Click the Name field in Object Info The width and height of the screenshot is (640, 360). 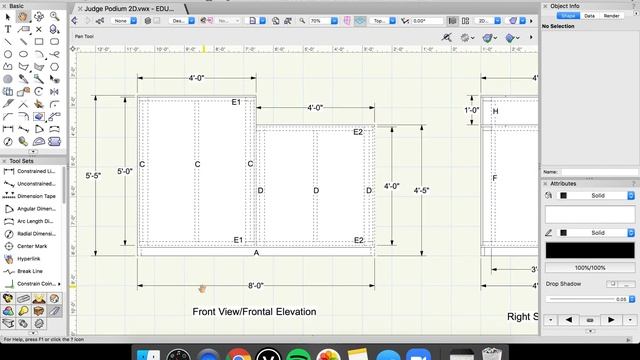click(x=600, y=172)
